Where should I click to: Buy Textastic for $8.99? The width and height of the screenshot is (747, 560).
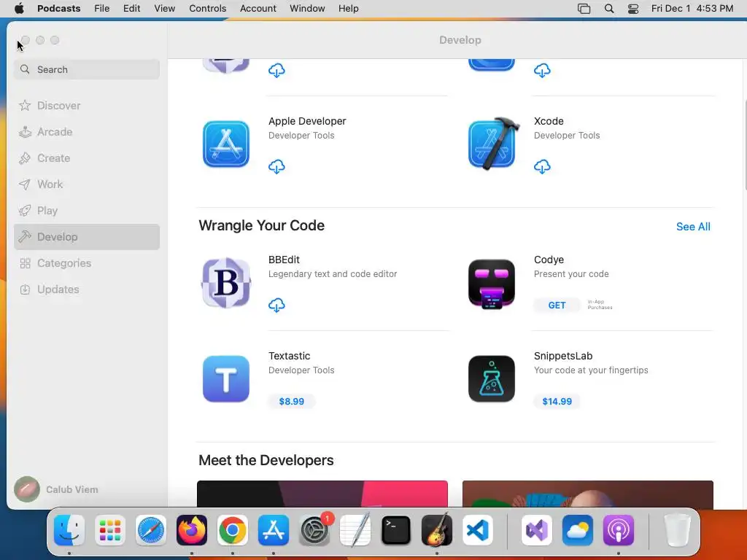click(x=291, y=402)
